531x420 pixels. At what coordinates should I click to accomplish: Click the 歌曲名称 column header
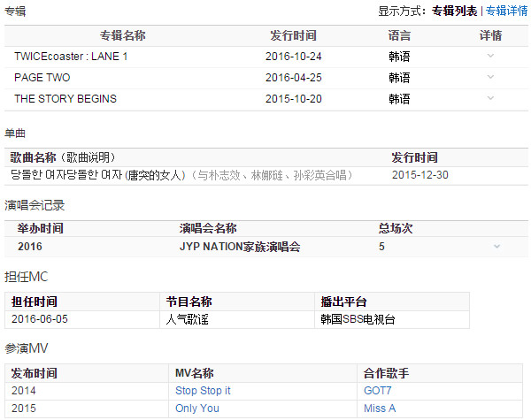pyautogui.click(x=33, y=157)
